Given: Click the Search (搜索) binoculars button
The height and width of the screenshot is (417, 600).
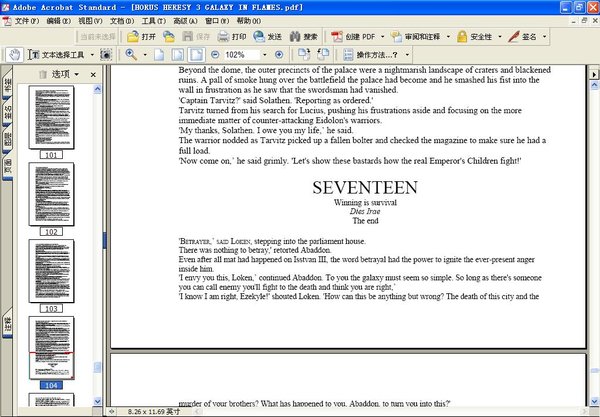Looking at the screenshot, I should pos(303,36).
